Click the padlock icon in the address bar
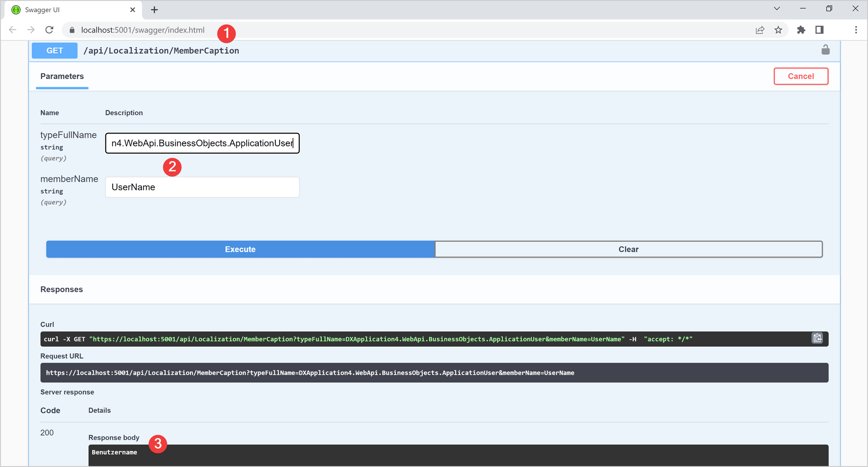The width and height of the screenshot is (868, 467). click(x=72, y=30)
